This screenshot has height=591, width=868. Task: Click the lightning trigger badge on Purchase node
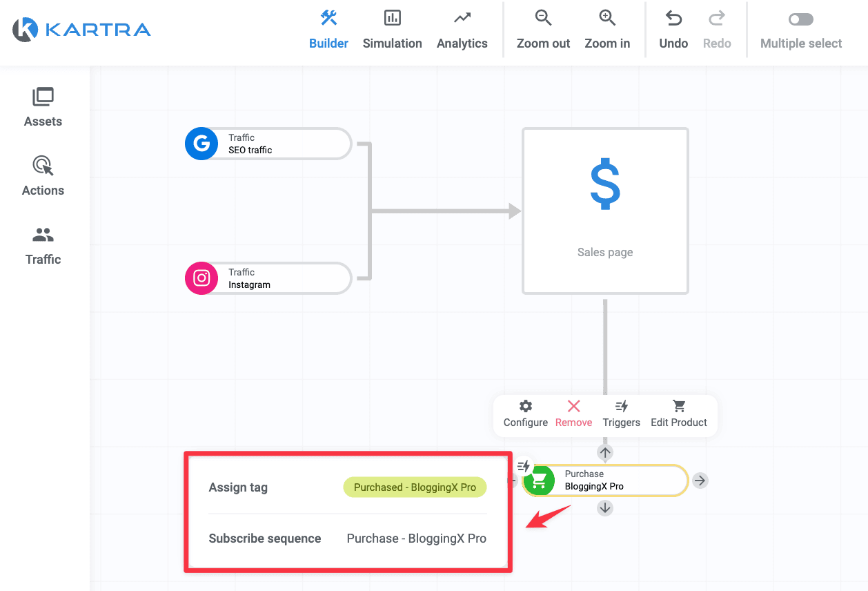click(524, 466)
